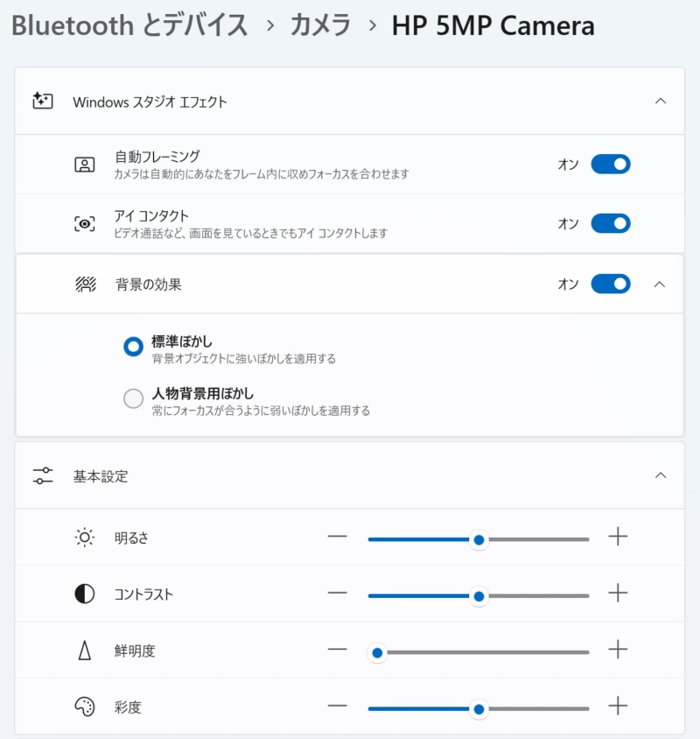Disable the アイ コンタクト switch
This screenshot has height=739, width=700.
point(611,223)
